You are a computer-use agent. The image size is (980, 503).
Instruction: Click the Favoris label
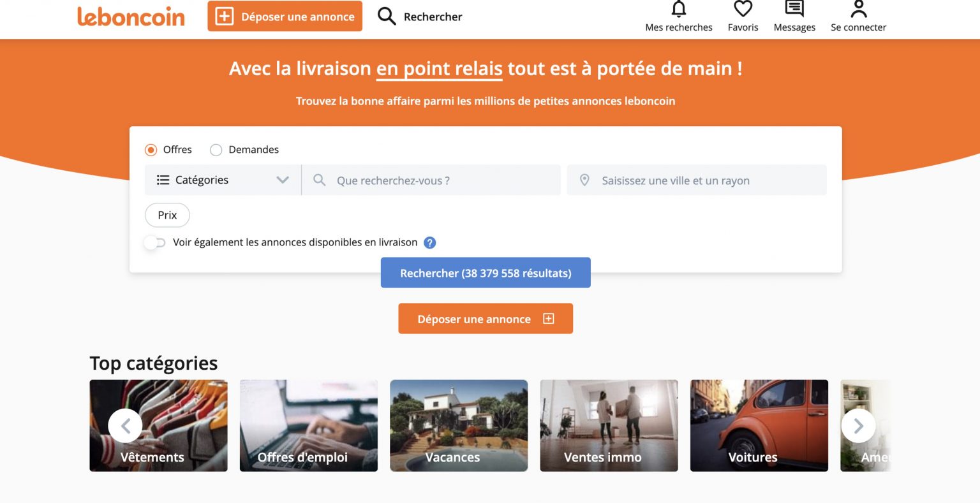[x=743, y=27]
